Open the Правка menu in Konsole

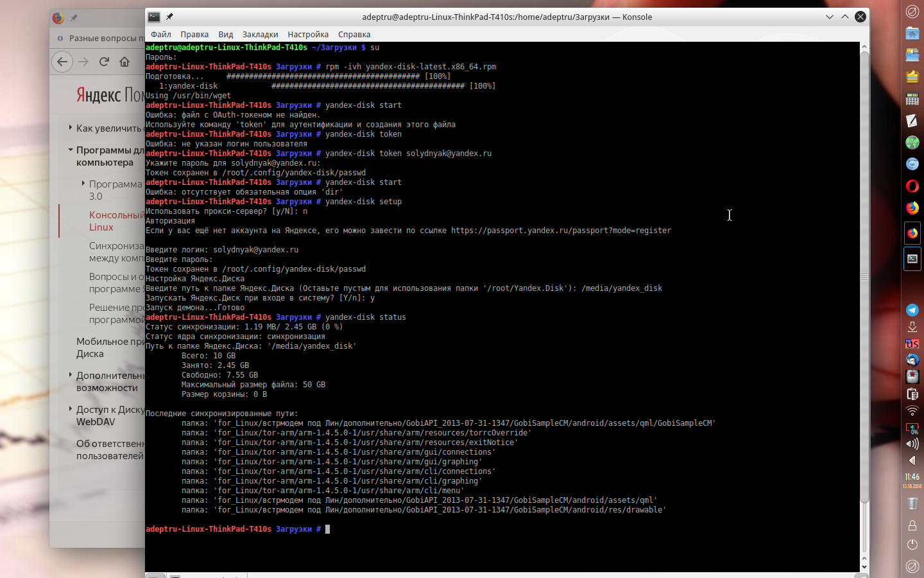(x=194, y=35)
